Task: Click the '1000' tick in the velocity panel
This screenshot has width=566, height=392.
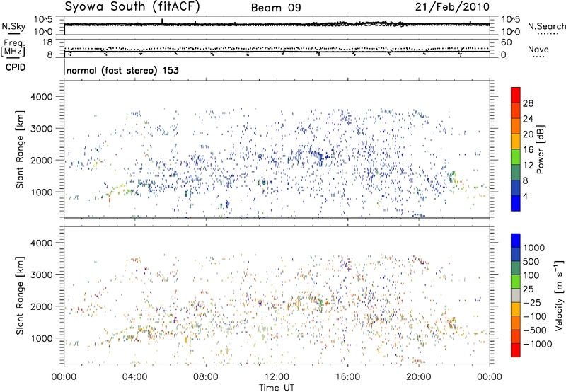Action: tap(41, 338)
